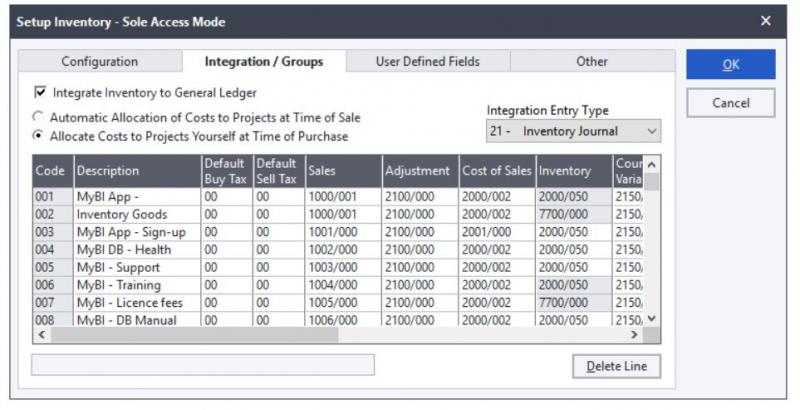Toggle Integrate Inventory to General Ledger checkbox

pyautogui.click(x=41, y=93)
